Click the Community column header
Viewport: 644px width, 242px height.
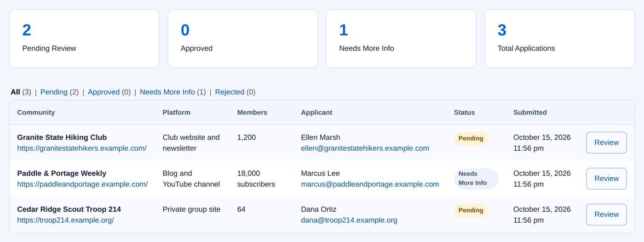coord(36,113)
